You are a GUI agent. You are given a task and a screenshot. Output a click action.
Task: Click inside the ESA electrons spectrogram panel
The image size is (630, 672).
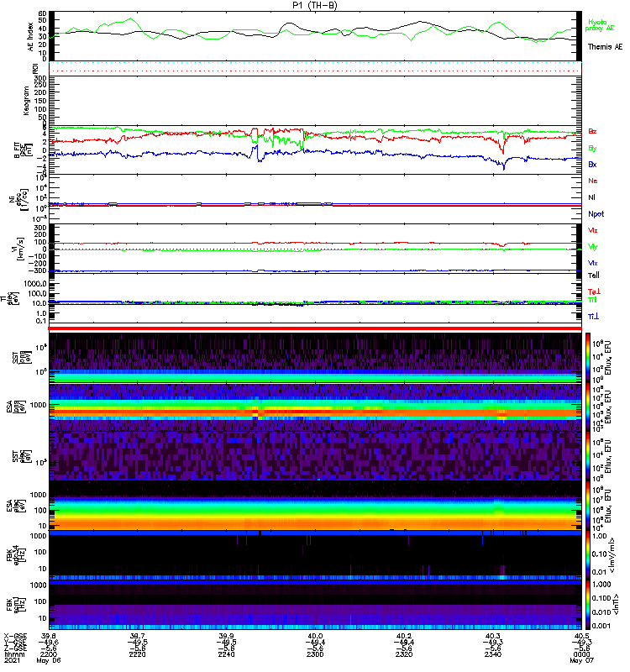point(315,506)
